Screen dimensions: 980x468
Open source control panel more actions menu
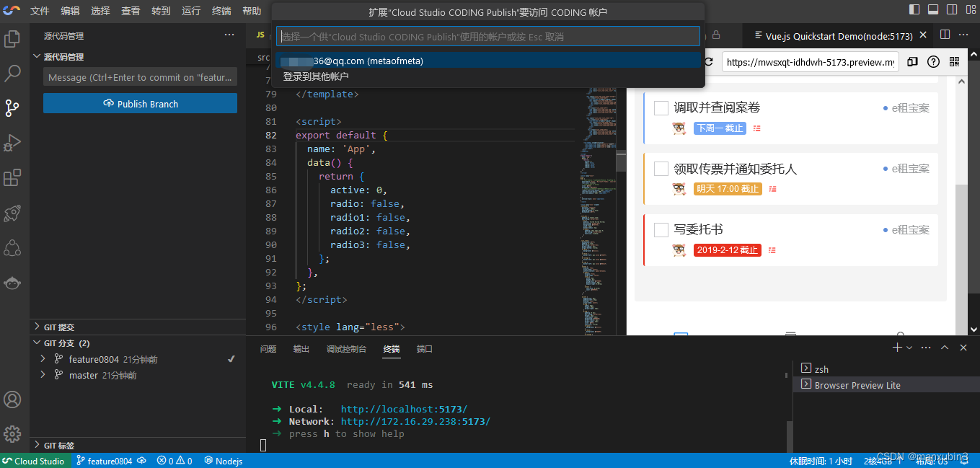click(x=229, y=35)
